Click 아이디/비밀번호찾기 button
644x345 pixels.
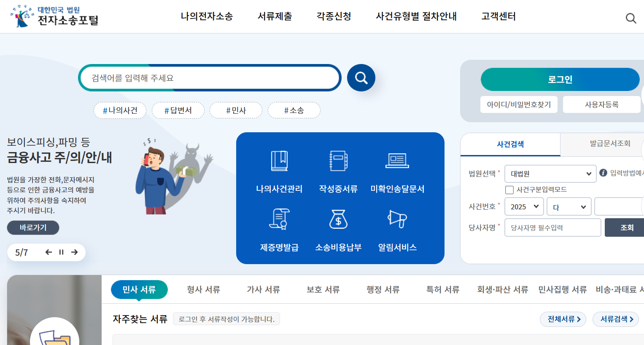tap(519, 104)
